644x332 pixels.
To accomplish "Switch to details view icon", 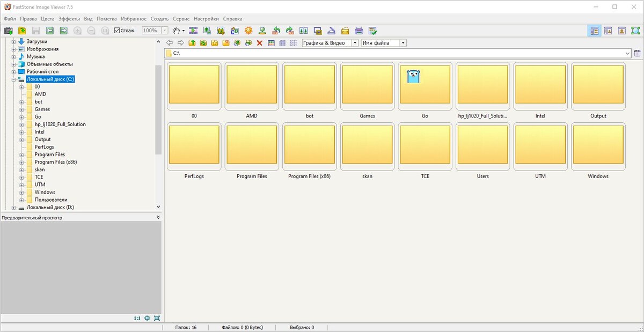I will [282, 43].
